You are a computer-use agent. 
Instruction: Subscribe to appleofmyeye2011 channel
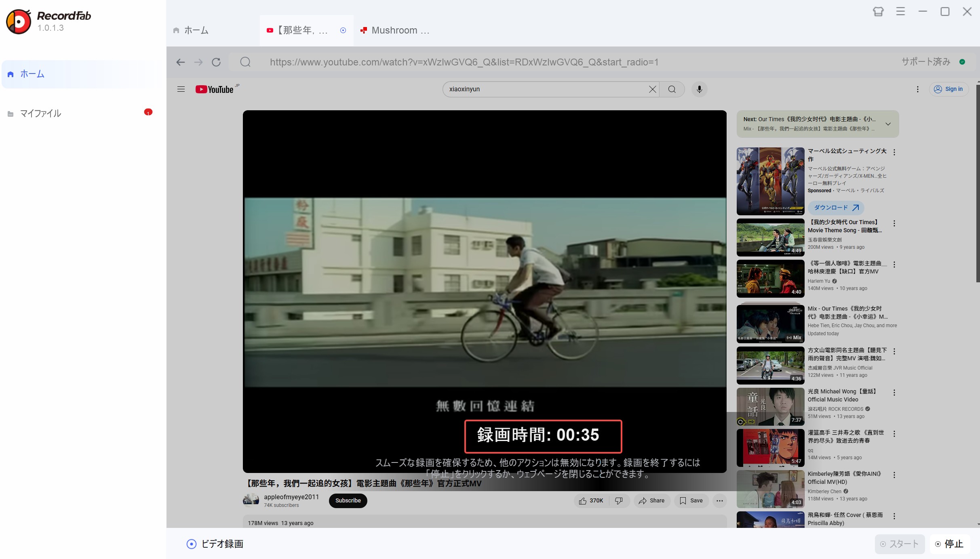pos(348,501)
